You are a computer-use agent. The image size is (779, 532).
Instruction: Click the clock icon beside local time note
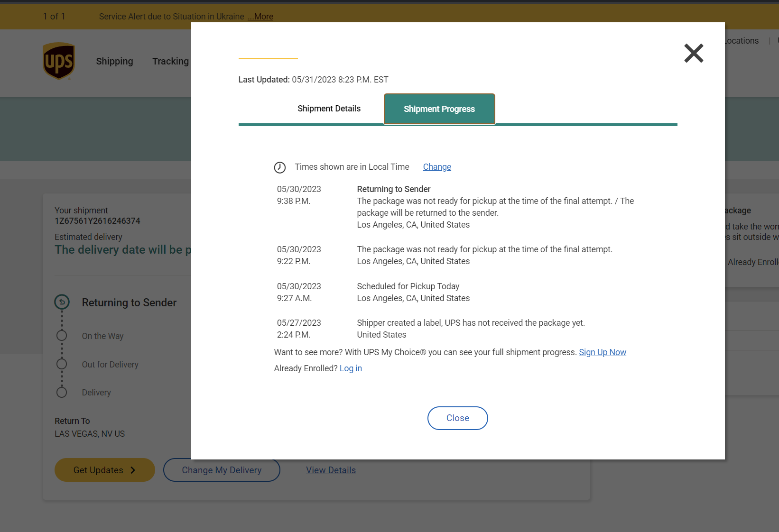pos(280,167)
